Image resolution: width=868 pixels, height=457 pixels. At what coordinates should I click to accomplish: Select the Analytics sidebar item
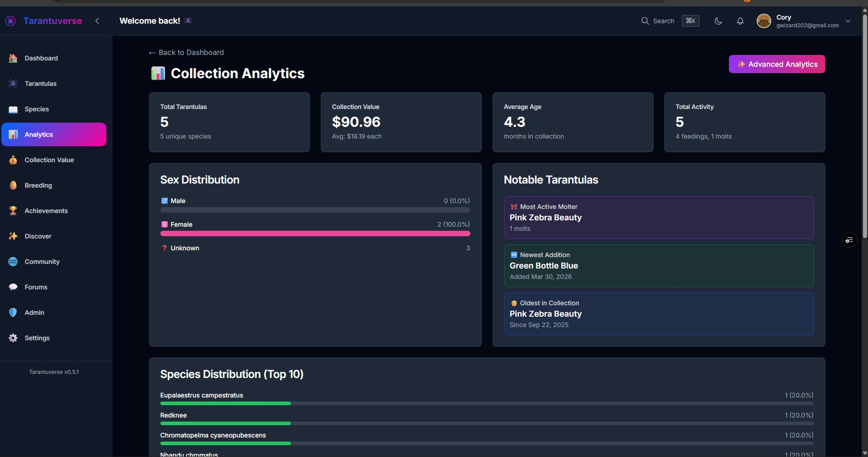click(x=54, y=134)
